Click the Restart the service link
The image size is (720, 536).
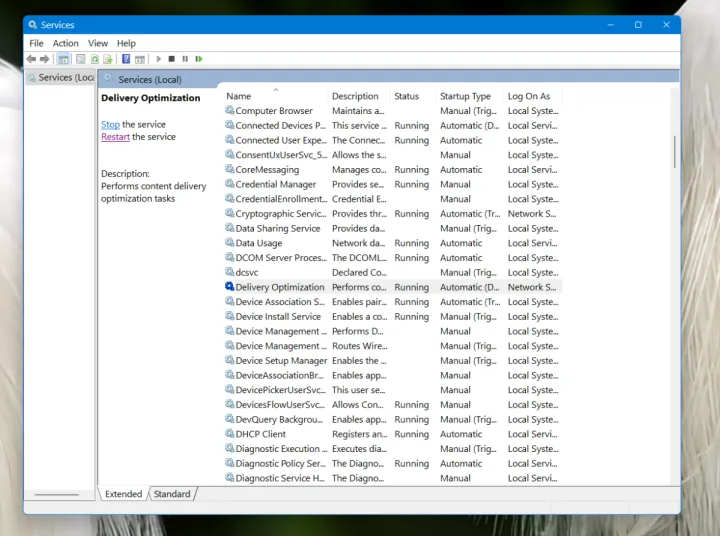coord(115,137)
